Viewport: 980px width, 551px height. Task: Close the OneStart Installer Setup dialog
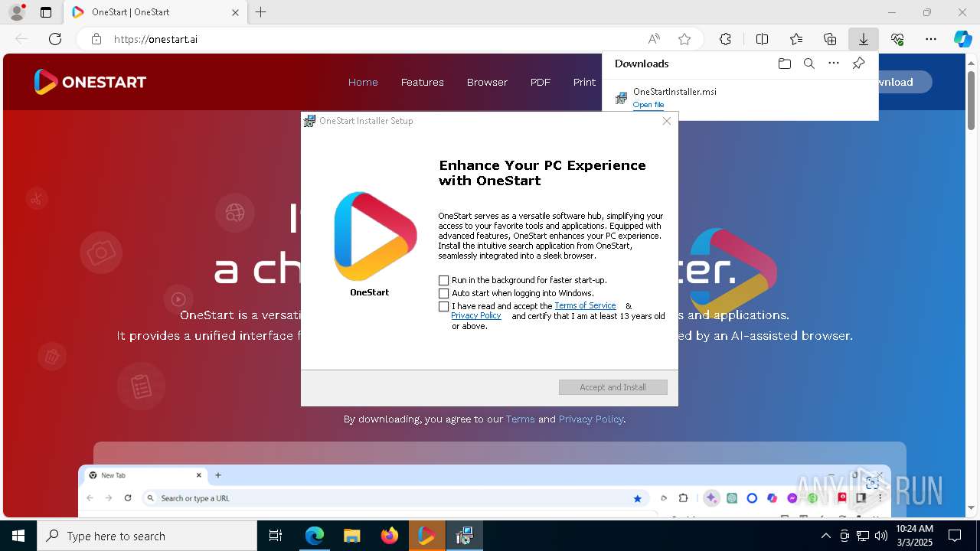tap(666, 121)
